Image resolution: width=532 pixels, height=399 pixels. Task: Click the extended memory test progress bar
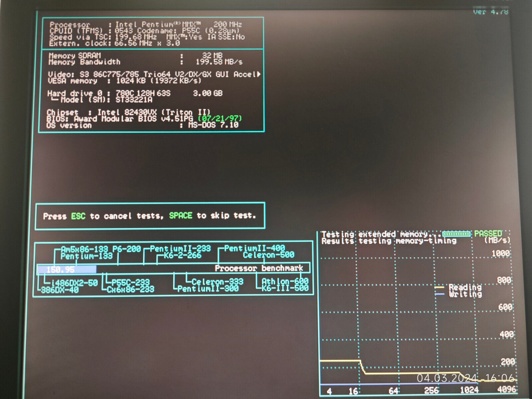click(457, 234)
